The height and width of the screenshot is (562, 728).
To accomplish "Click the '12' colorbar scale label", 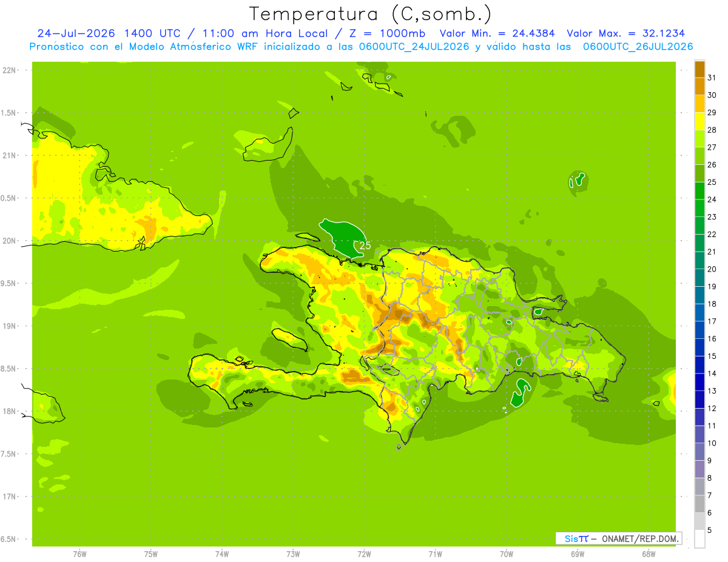I will pos(712,408).
